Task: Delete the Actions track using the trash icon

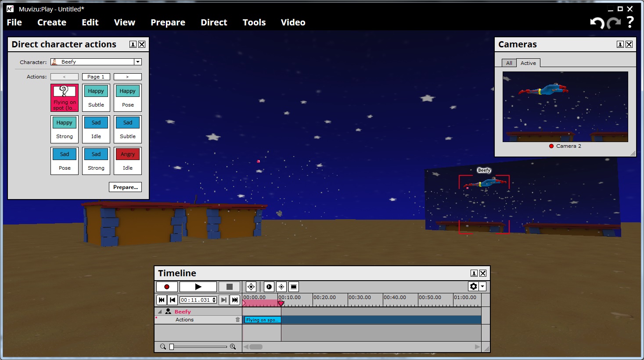Action: pos(238,320)
